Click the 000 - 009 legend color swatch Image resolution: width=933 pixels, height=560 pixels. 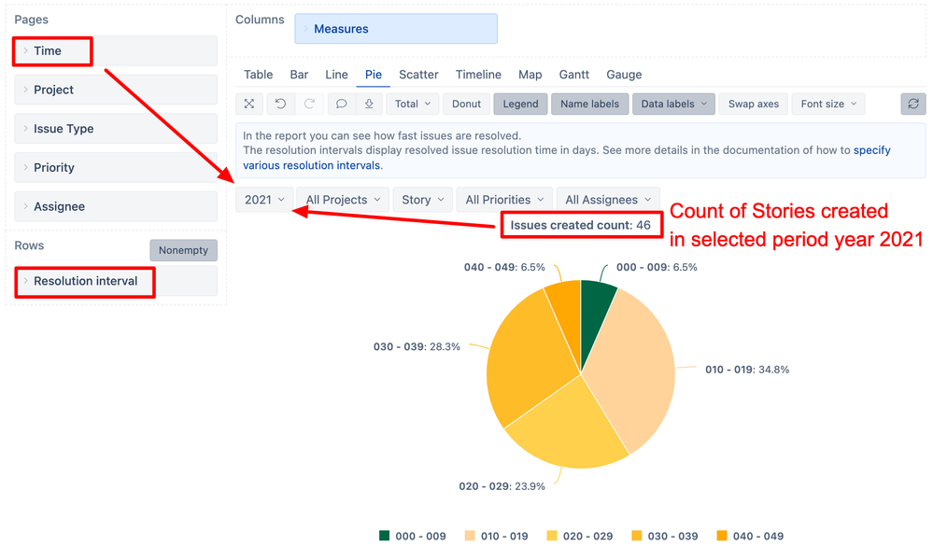coord(384,536)
